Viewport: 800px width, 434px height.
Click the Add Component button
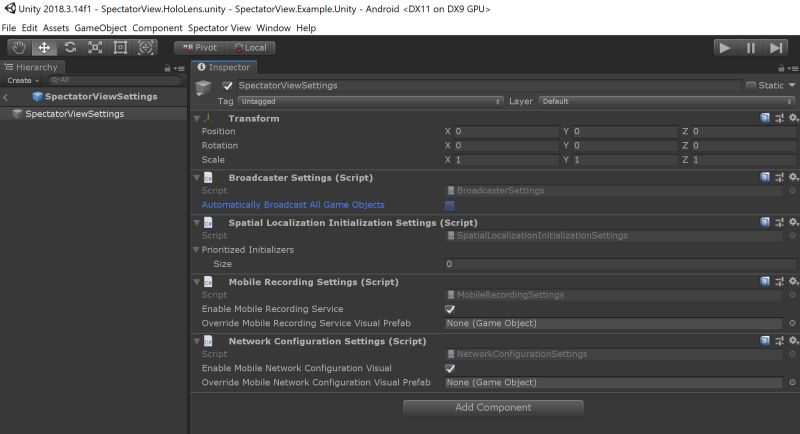[493, 407]
